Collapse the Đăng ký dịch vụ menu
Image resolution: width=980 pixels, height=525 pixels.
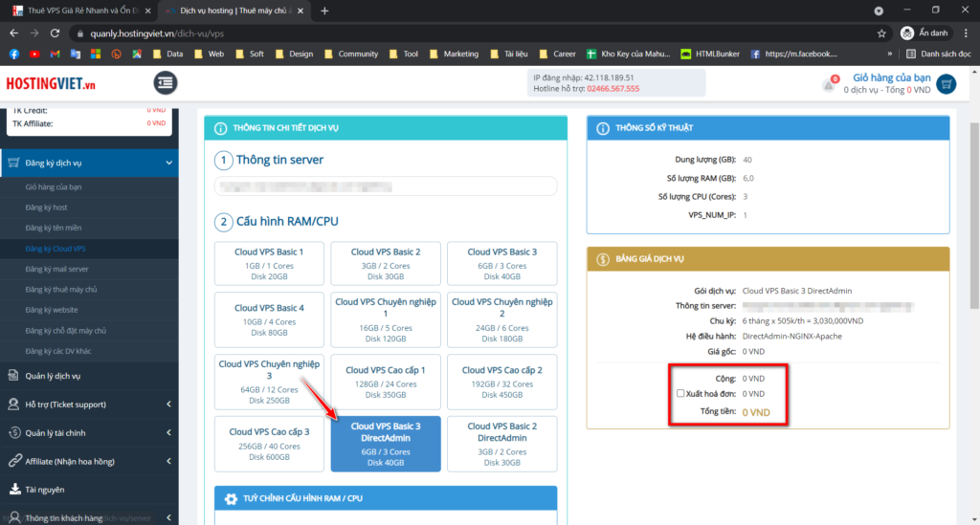[168, 163]
